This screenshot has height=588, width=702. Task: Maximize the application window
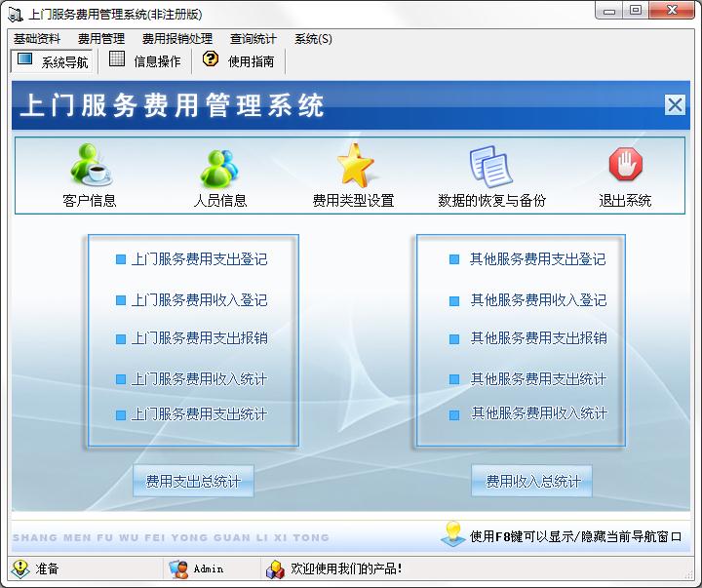[636, 11]
